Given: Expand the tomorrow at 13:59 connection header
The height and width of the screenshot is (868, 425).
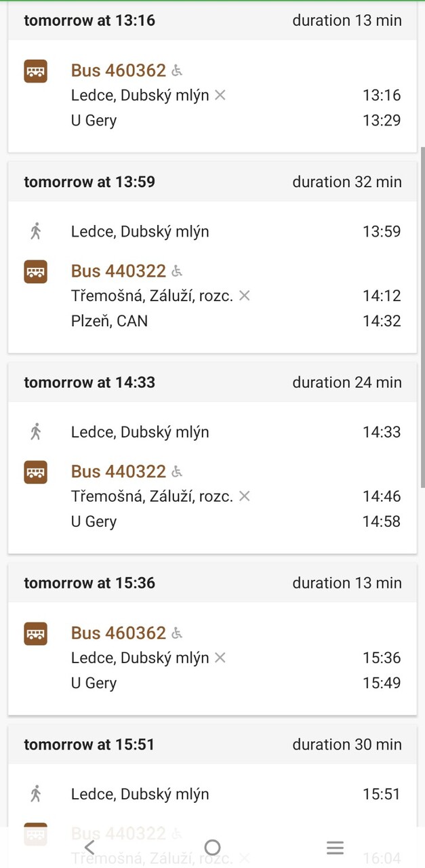Looking at the screenshot, I should coord(212,182).
